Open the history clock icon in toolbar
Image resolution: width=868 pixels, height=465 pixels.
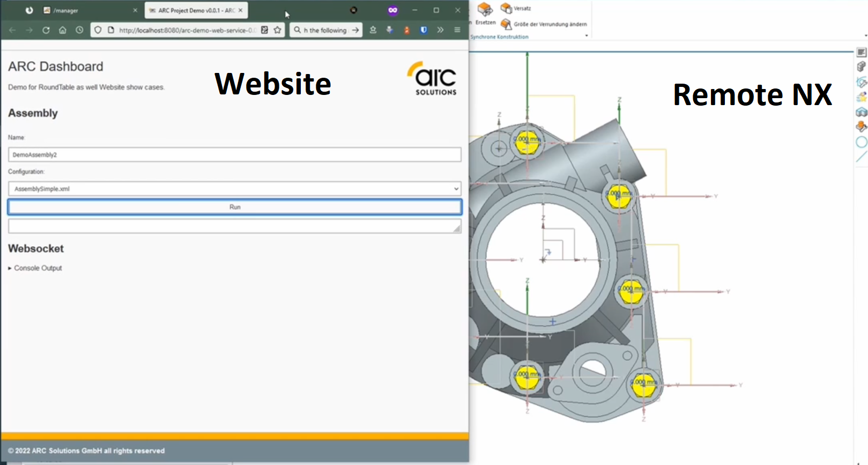pyautogui.click(x=79, y=30)
